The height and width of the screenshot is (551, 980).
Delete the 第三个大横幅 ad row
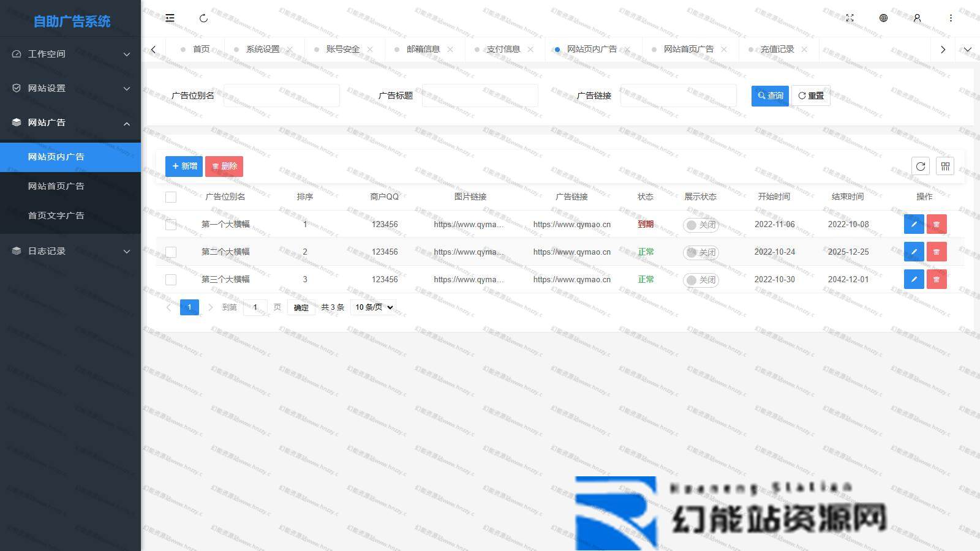(x=936, y=279)
